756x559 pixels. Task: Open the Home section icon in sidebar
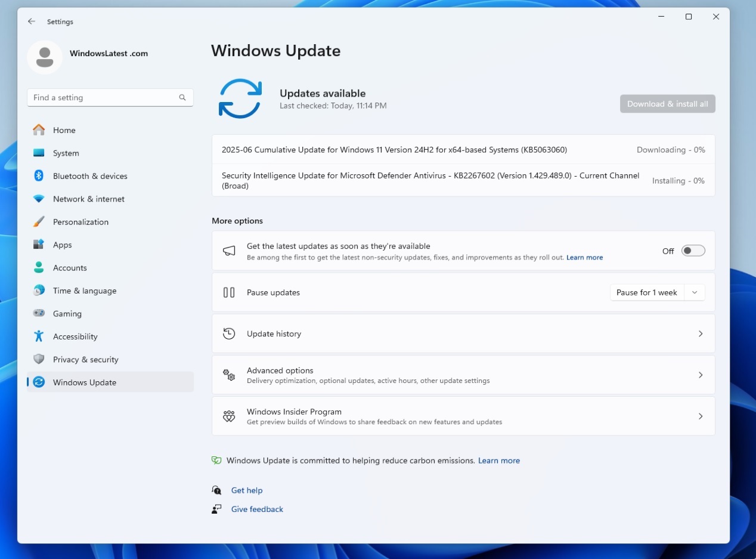39,129
